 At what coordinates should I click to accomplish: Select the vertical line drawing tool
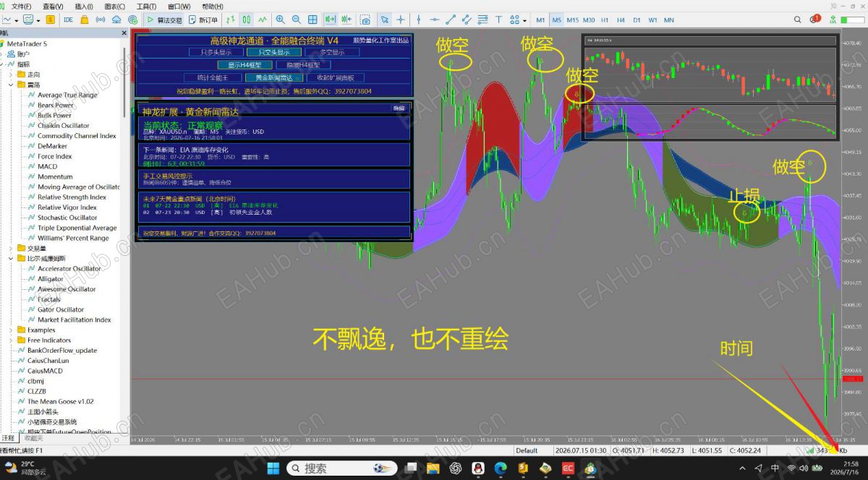(x=419, y=20)
